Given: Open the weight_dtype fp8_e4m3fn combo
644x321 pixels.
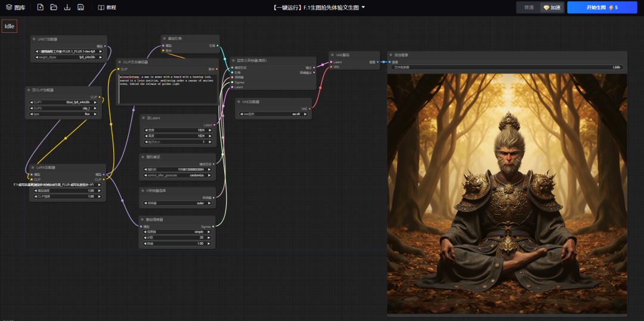Looking at the screenshot, I should [69, 57].
